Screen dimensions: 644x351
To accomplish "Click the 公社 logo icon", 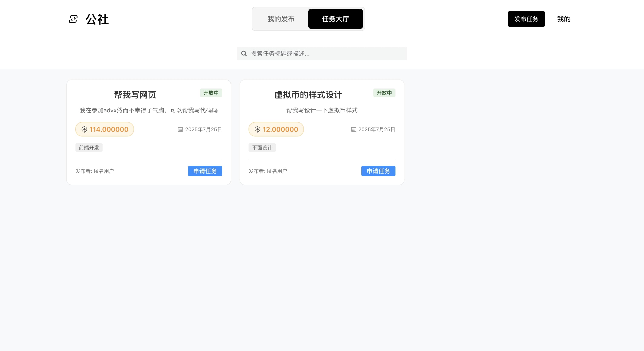I will click(73, 19).
